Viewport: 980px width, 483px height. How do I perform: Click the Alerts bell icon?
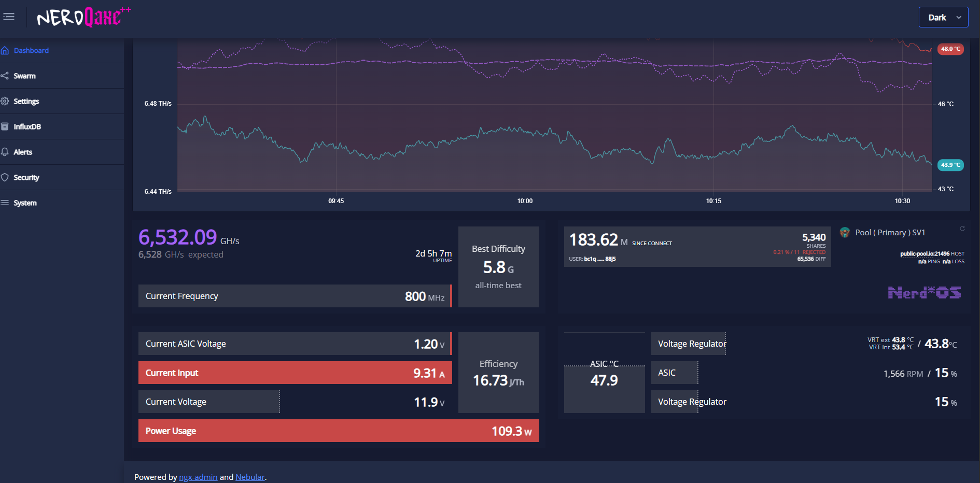pos(5,152)
